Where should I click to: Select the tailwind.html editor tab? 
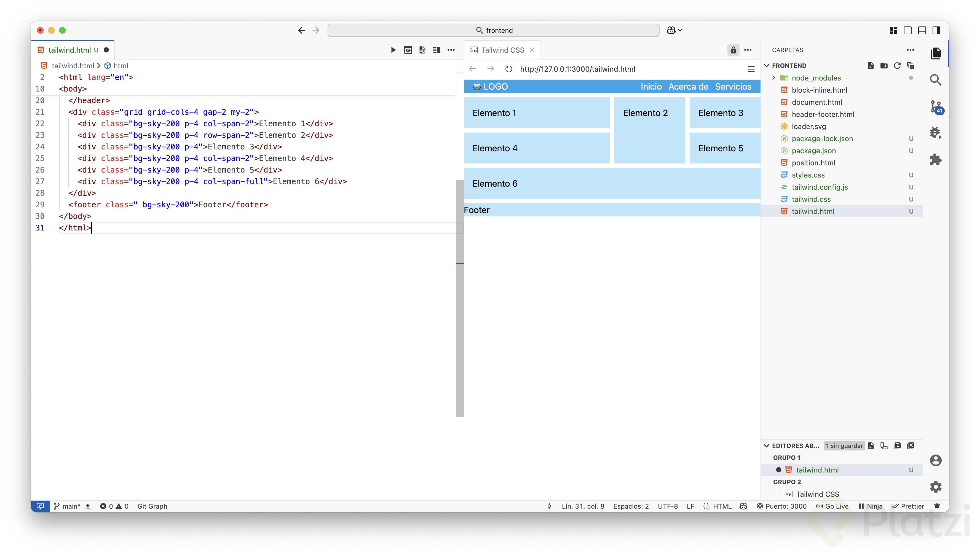[69, 50]
